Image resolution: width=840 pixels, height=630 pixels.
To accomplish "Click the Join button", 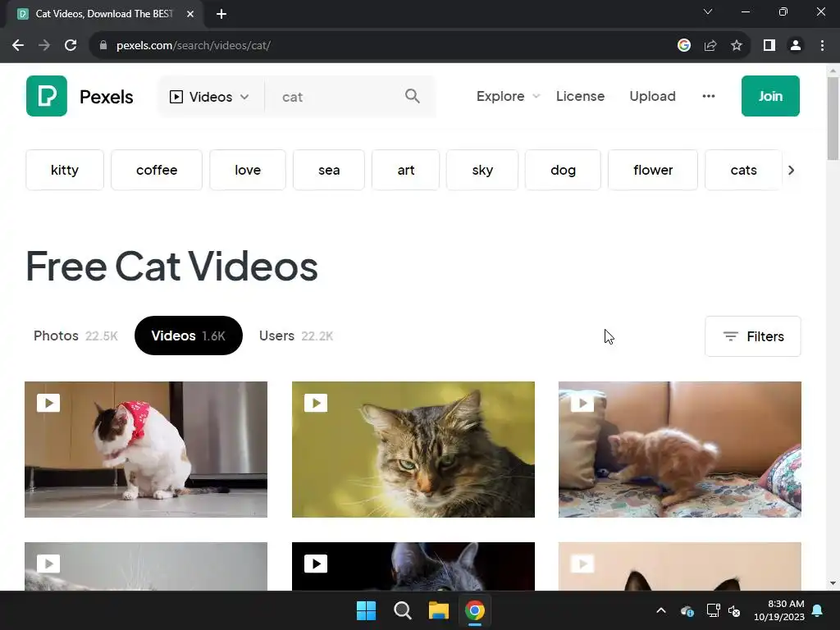I will pyautogui.click(x=770, y=96).
